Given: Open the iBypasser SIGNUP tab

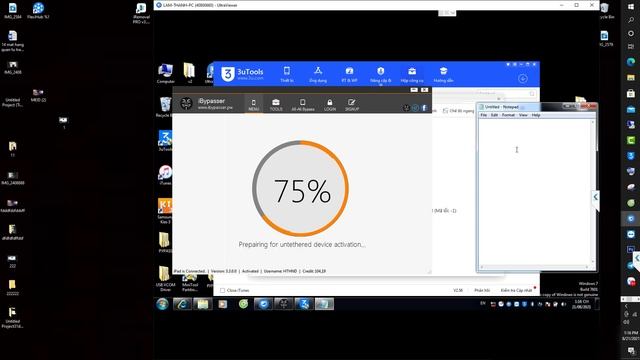Looking at the screenshot, I should pyautogui.click(x=352, y=104).
